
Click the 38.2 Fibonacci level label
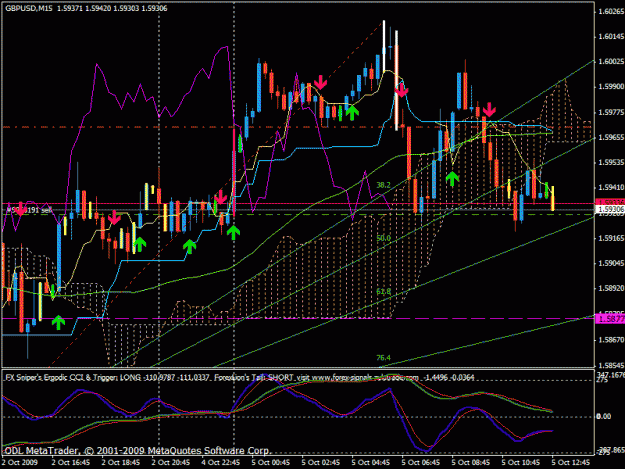pyautogui.click(x=383, y=185)
